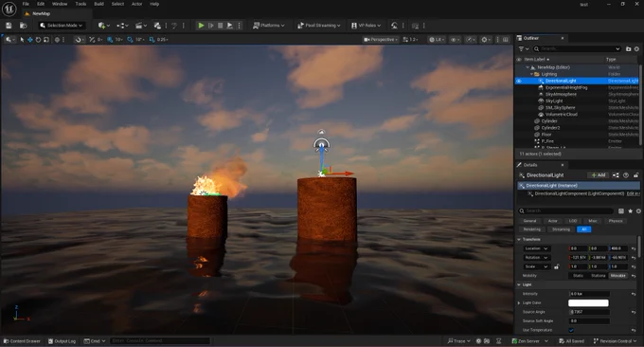Select the All filter in Details

[583, 229]
